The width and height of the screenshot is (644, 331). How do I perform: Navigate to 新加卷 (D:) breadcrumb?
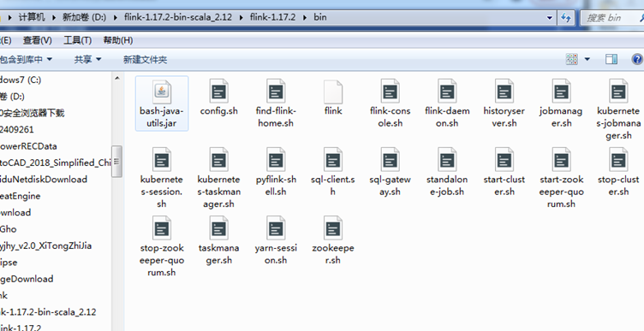point(84,17)
